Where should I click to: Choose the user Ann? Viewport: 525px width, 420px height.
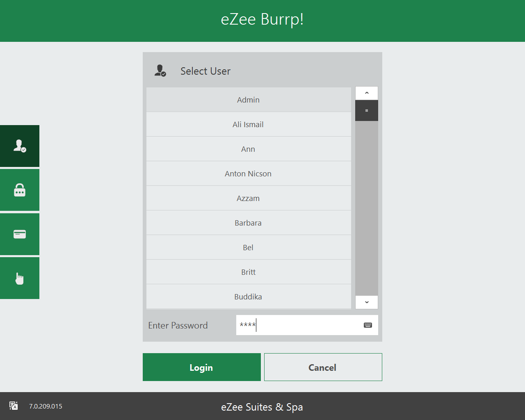tap(248, 148)
